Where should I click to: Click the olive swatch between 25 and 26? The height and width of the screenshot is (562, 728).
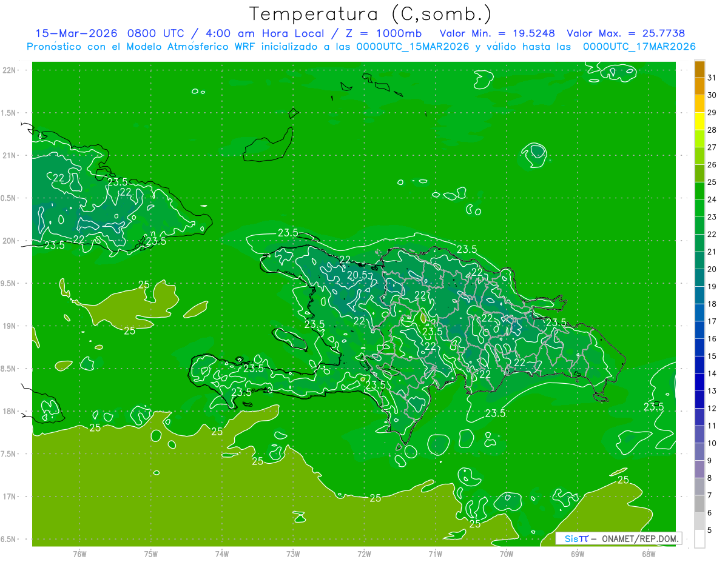(699, 173)
